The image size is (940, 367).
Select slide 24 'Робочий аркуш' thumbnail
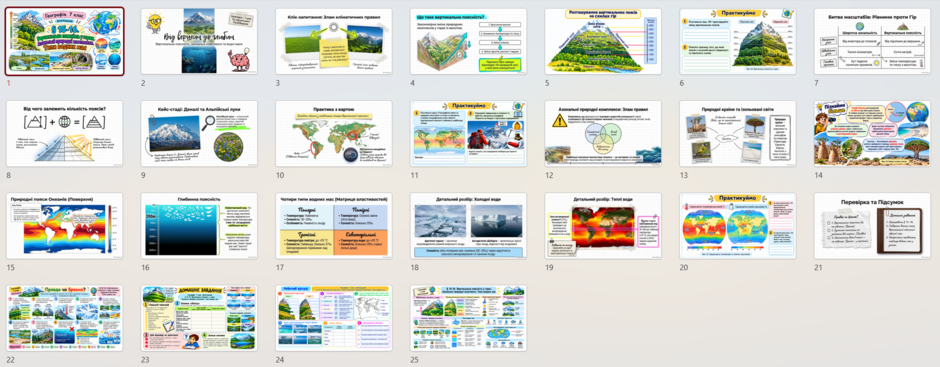(x=334, y=318)
